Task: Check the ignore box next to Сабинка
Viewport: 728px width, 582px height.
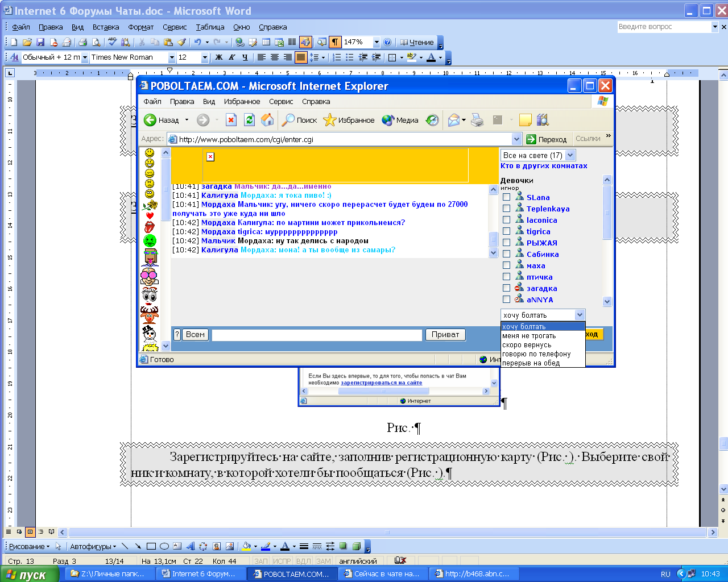Action: pyautogui.click(x=506, y=254)
